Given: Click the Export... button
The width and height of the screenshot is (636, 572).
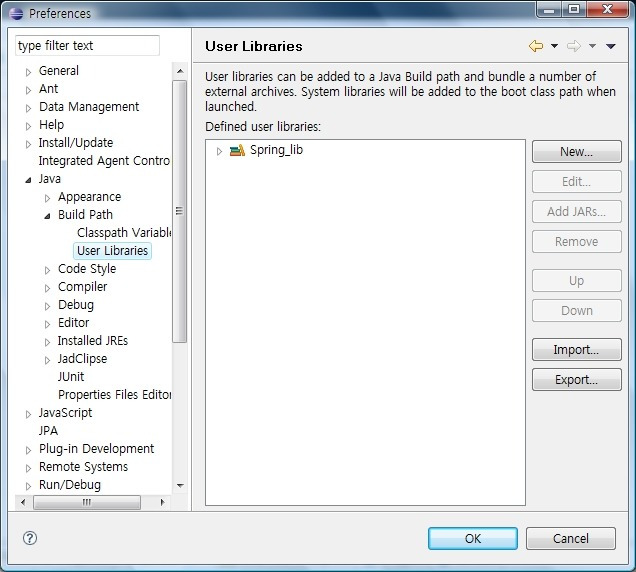Looking at the screenshot, I should point(576,380).
